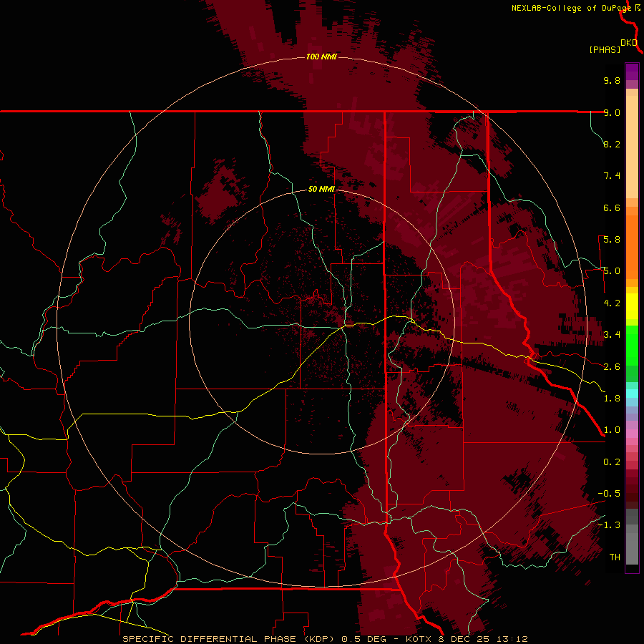The width and height of the screenshot is (644, 644).
Task: Click the 1.8 value on color scale
Action: (x=612, y=399)
